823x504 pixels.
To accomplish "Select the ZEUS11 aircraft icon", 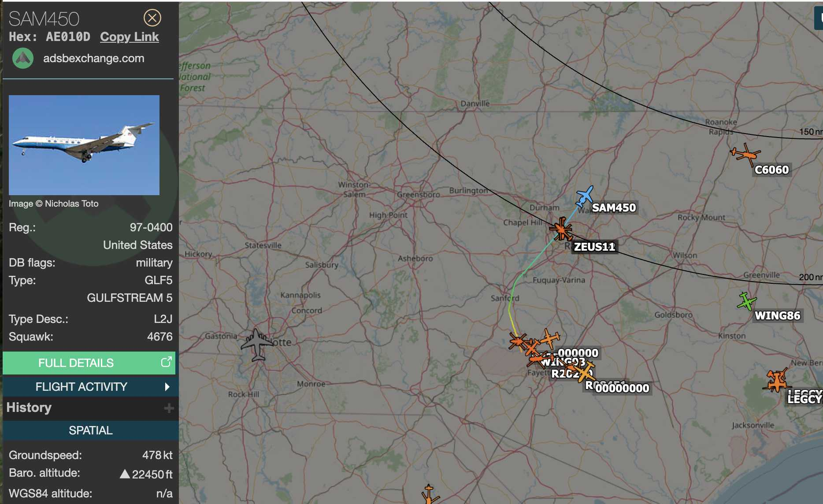I will (x=561, y=229).
